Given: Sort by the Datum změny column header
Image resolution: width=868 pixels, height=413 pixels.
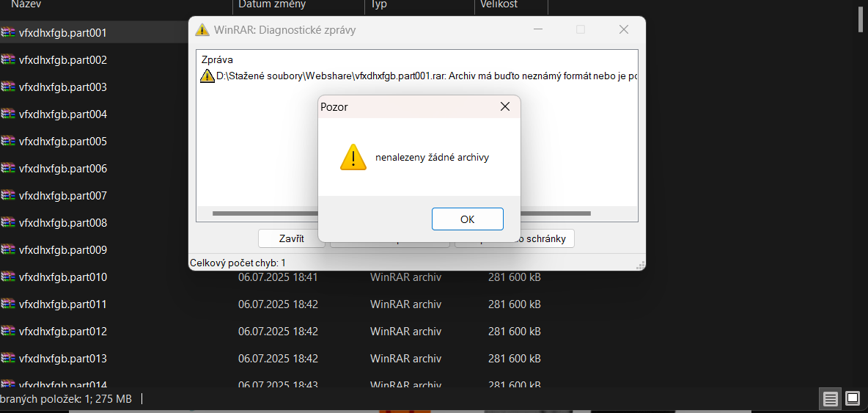Looking at the screenshot, I should pos(299,6).
